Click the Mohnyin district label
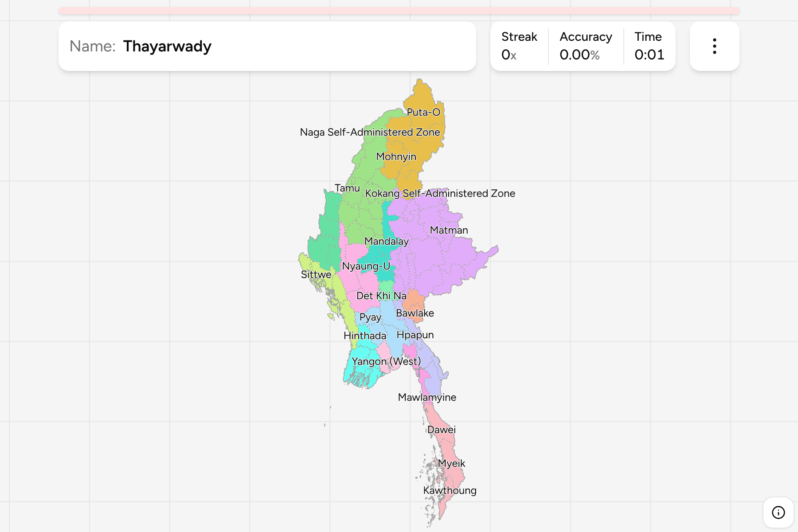The height and width of the screenshot is (532, 798). [x=396, y=156]
